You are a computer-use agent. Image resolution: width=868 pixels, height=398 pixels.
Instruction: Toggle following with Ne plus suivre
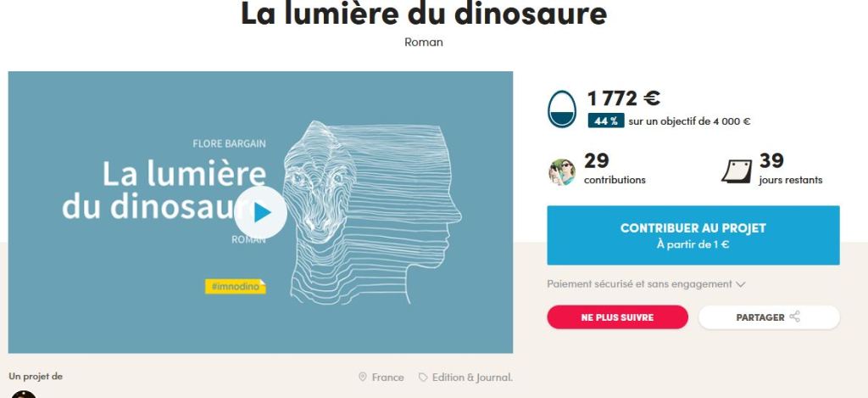[617, 317]
